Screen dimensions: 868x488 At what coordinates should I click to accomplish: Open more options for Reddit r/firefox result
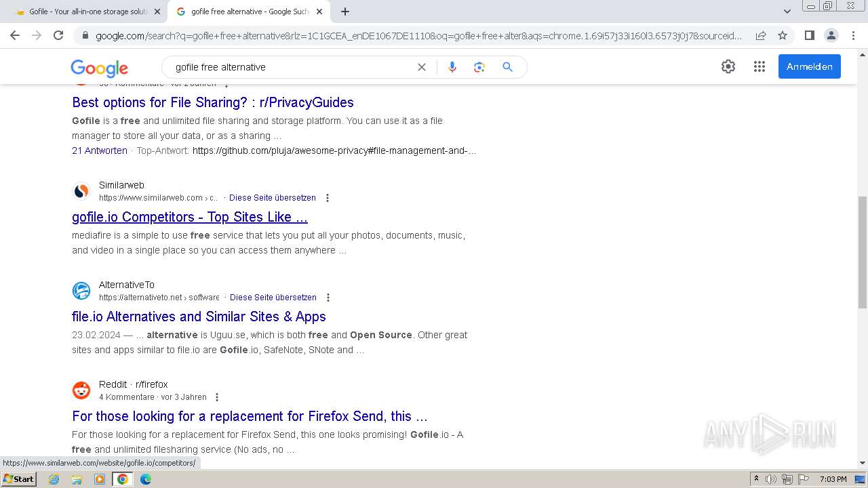[217, 397]
